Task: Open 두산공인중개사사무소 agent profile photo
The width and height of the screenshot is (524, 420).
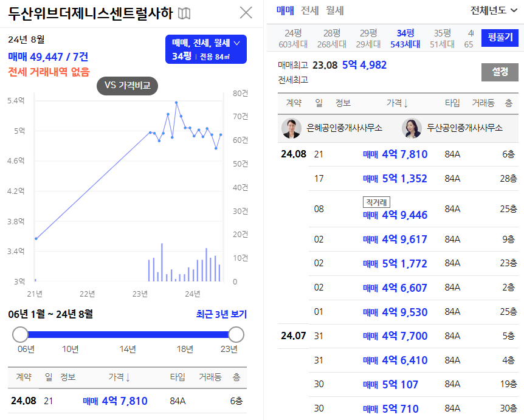Action: (412, 128)
